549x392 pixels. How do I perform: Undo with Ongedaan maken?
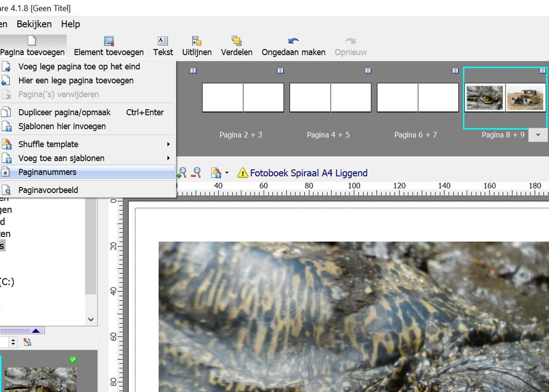pyautogui.click(x=293, y=41)
